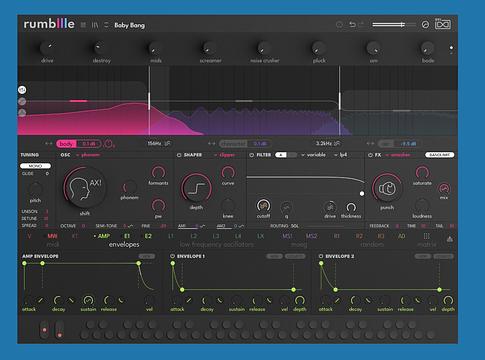485x360 pixels.
Task: Select the body band label
Action: point(66,144)
